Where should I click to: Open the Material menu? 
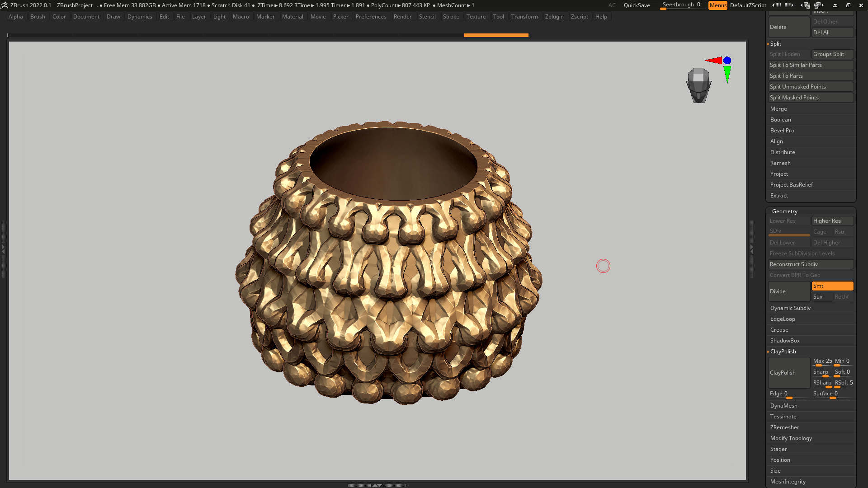click(x=292, y=17)
